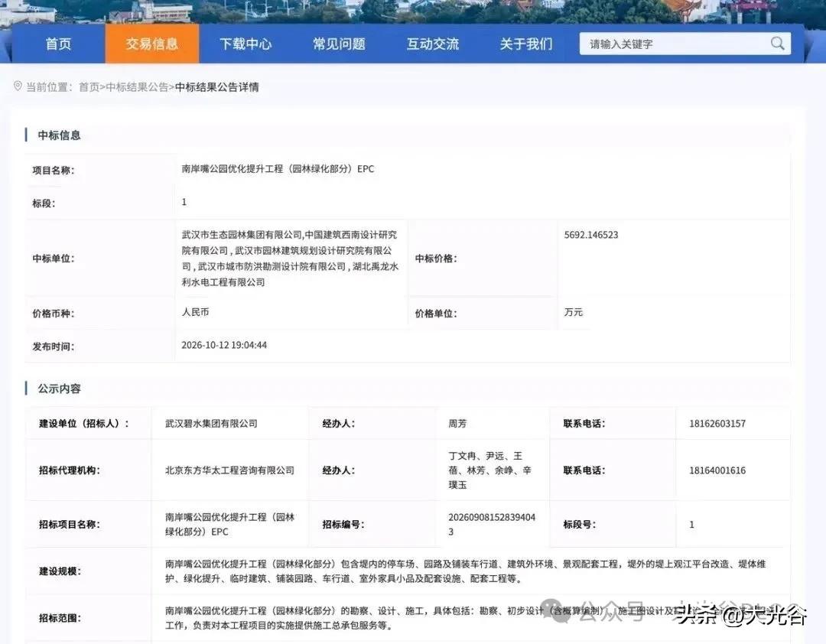Open the 首页 navigation tab
The width and height of the screenshot is (826, 644).
coord(58,44)
